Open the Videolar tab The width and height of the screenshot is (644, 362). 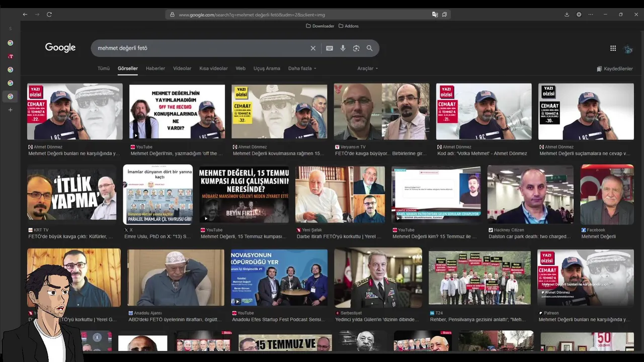pyautogui.click(x=182, y=68)
